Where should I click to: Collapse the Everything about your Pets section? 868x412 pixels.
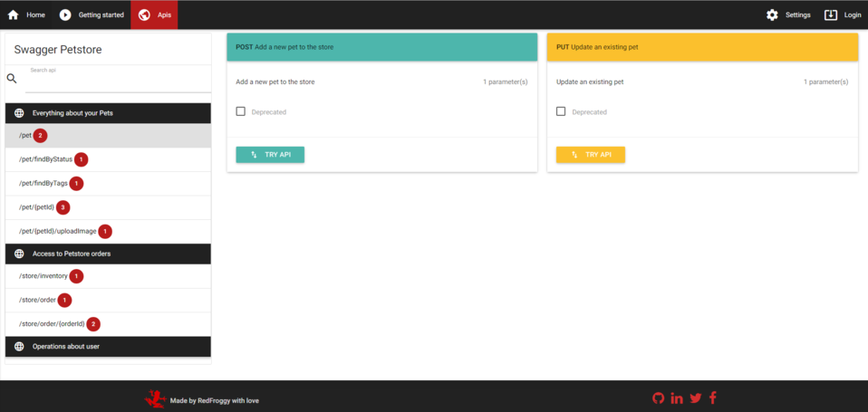(x=108, y=113)
